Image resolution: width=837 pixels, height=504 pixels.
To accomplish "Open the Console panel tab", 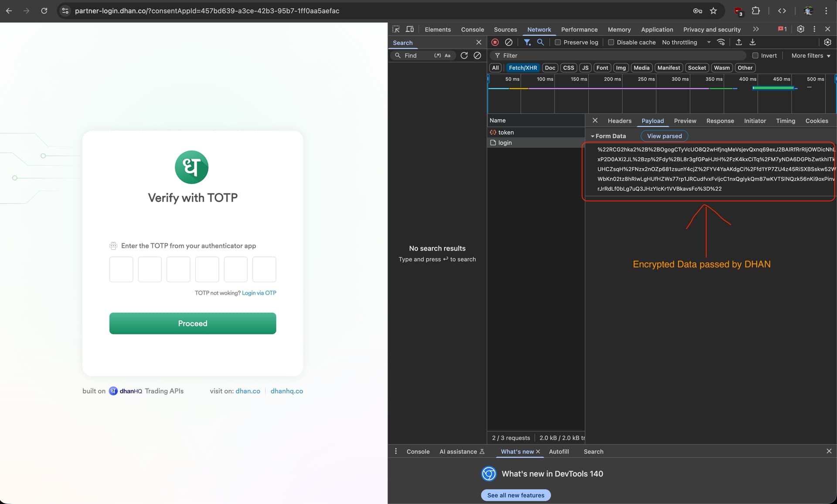I will pos(472,29).
